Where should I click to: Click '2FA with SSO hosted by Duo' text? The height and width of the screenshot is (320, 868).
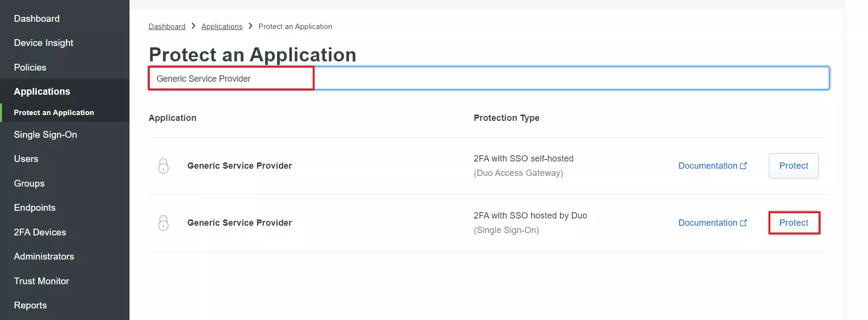pyautogui.click(x=530, y=216)
